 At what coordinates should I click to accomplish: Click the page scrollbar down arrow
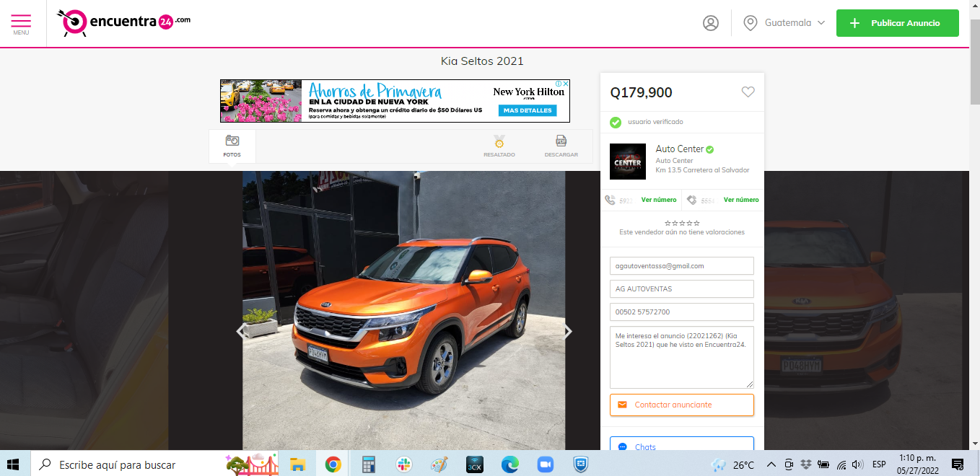(x=974, y=444)
